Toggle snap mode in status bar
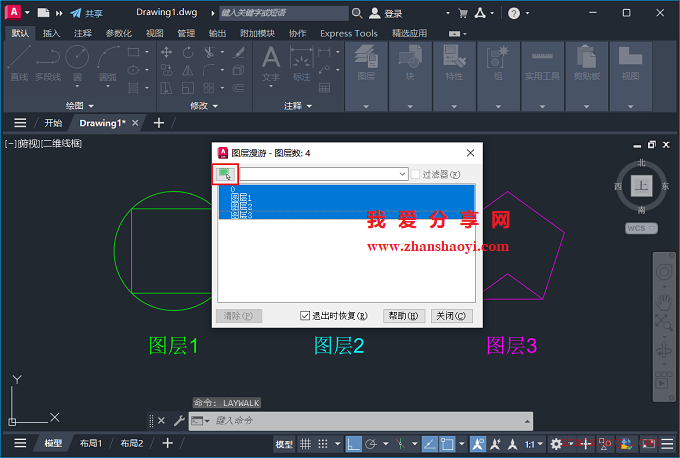The image size is (680, 458). click(x=323, y=444)
